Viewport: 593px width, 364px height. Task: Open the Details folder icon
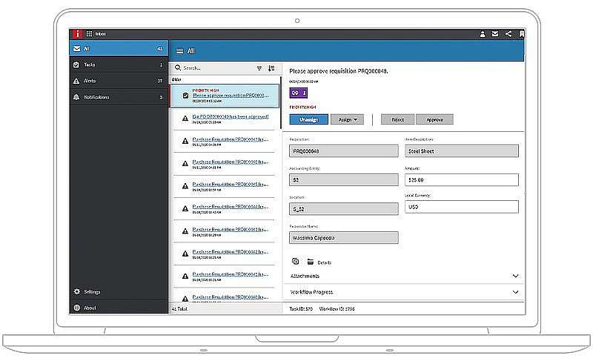click(311, 262)
